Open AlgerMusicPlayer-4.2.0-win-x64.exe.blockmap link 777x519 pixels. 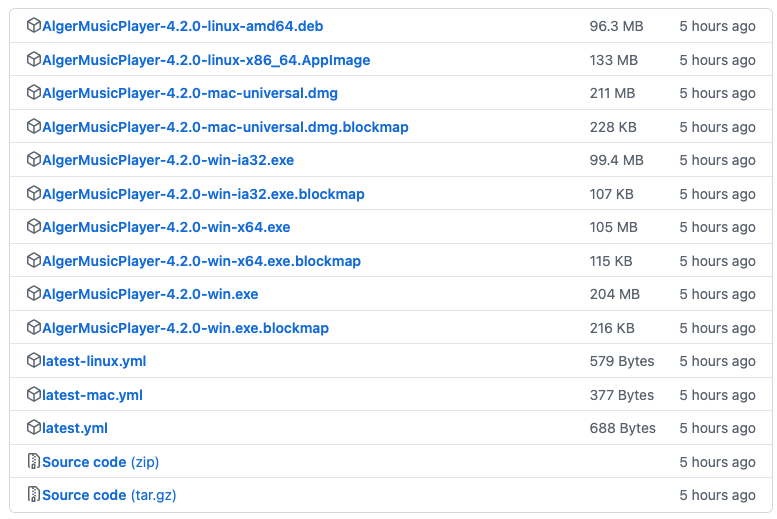(x=201, y=261)
